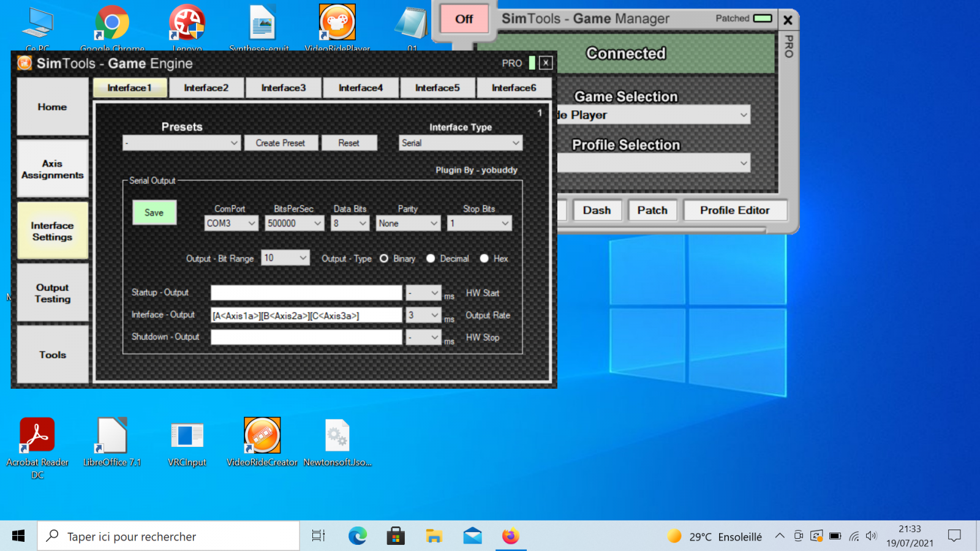Open the Interface Type dropdown
The height and width of the screenshot is (551, 980).
(x=461, y=143)
